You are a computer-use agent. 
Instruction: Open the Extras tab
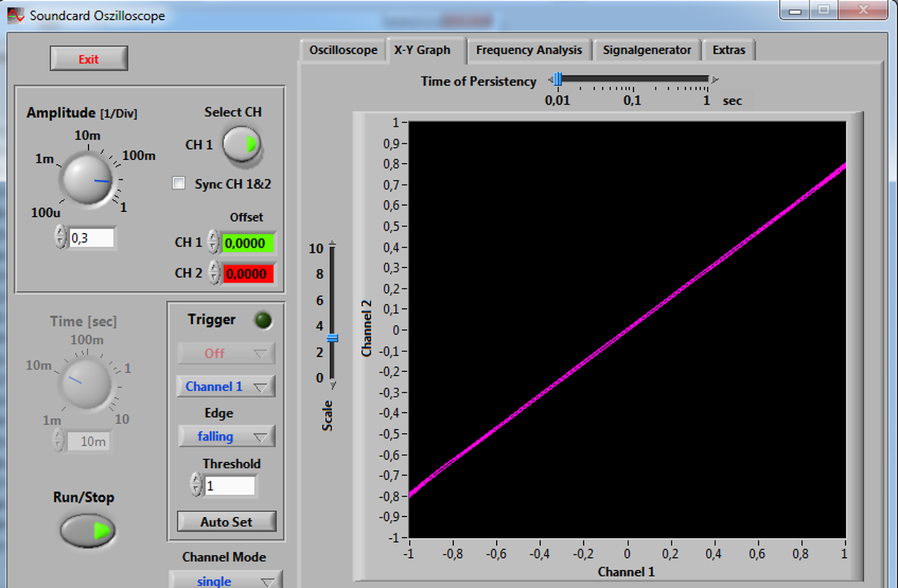click(729, 51)
